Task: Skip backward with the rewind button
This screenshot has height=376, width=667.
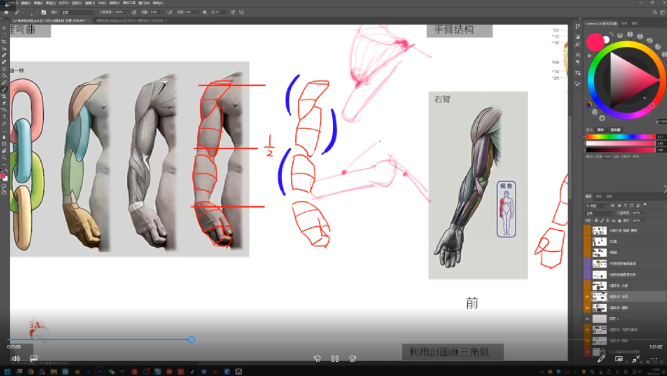Action: 317,359
